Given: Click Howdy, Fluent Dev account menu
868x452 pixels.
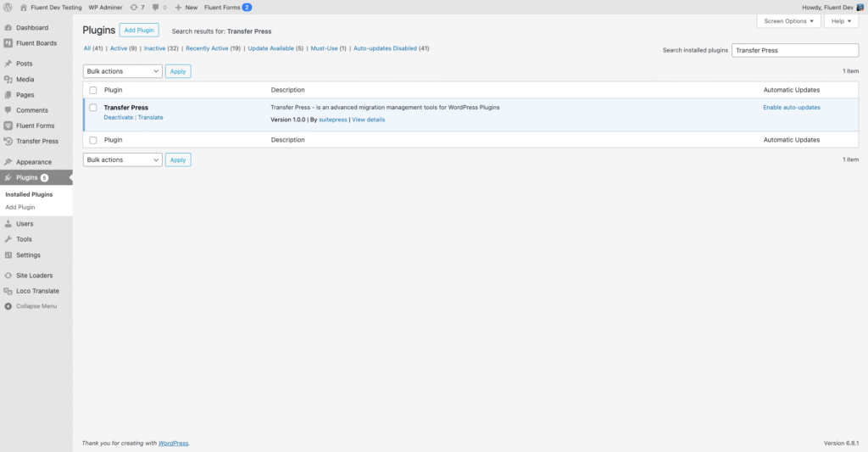Looking at the screenshot, I should pyautogui.click(x=832, y=7).
